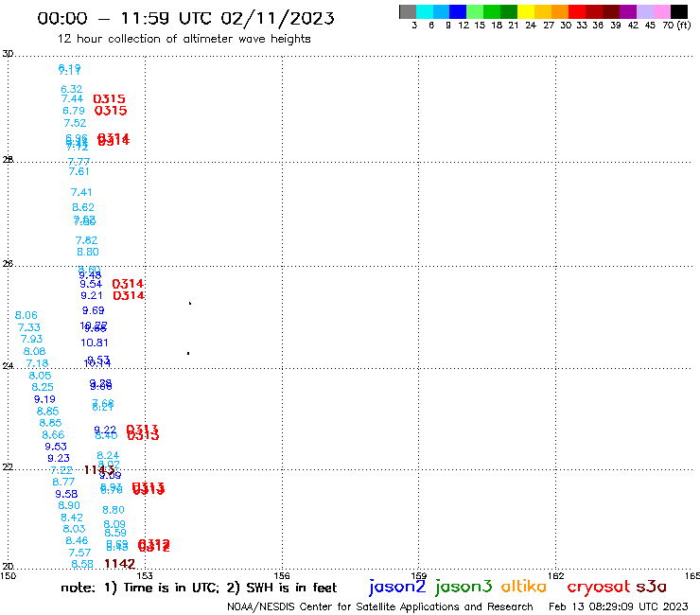700x615 pixels.
Task: Click the 8.58 wave height value
Action: pyautogui.click(x=82, y=565)
